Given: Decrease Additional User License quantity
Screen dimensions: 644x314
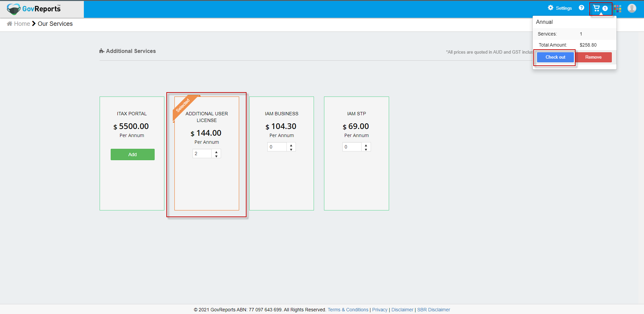Looking at the screenshot, I should [x=216, y=156].
